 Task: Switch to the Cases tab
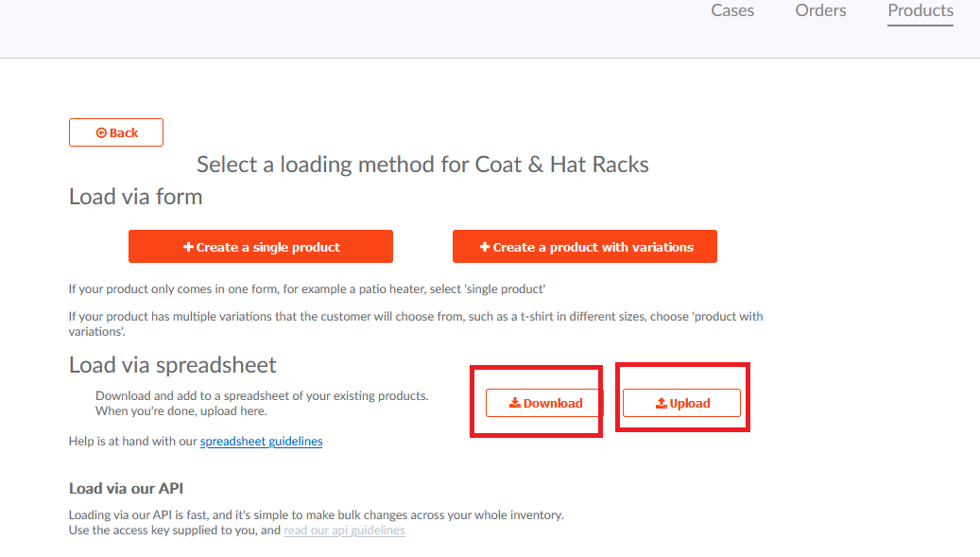pyautogui.click(x=731, y=10)
